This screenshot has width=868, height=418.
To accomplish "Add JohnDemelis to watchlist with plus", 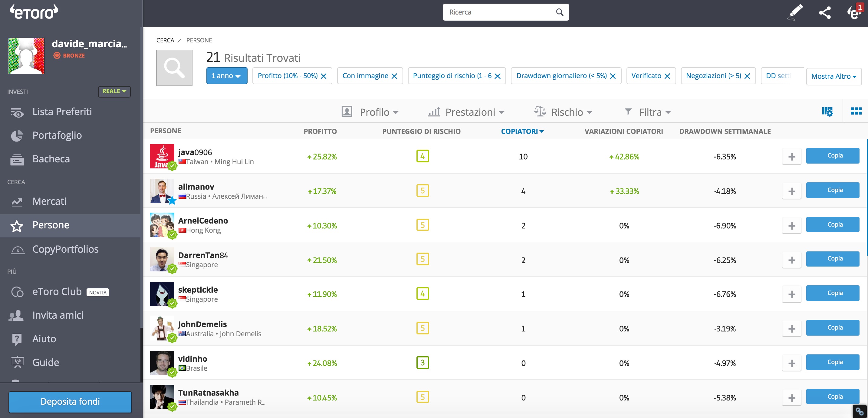I will 791,329.
